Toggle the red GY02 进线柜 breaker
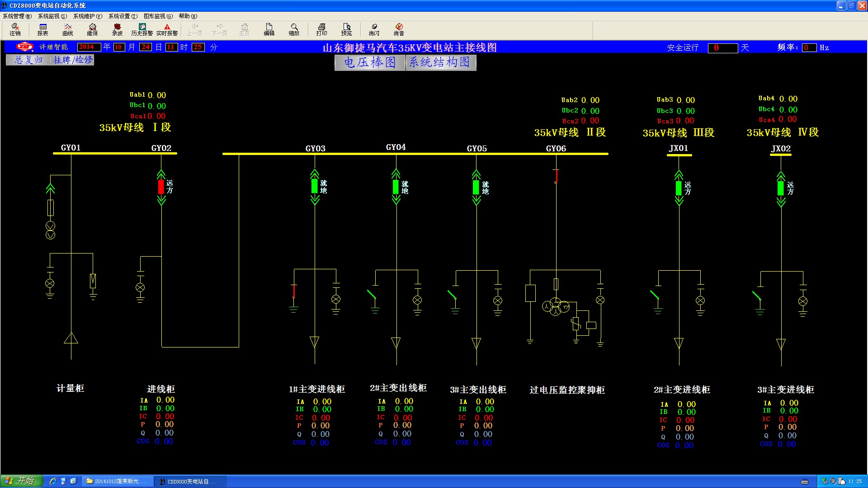Viewport: 868px width, 488px height. click(x=161, y=187)
